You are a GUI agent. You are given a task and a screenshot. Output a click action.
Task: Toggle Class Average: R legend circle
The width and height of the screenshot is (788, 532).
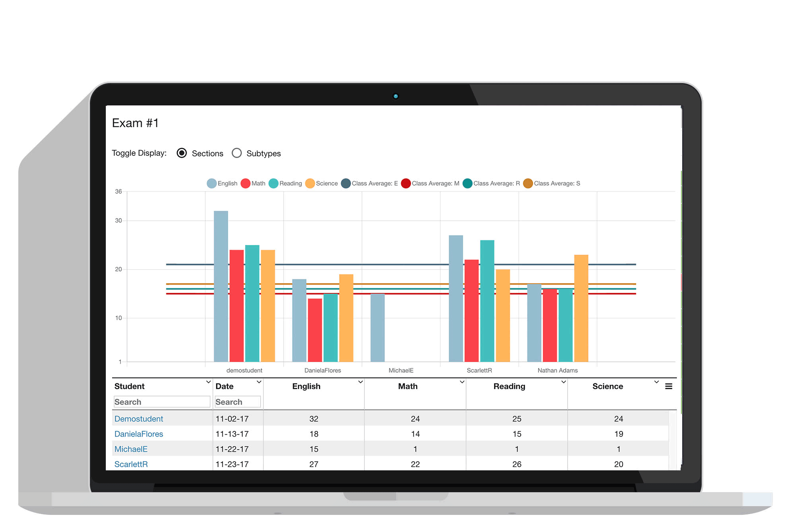467,183
